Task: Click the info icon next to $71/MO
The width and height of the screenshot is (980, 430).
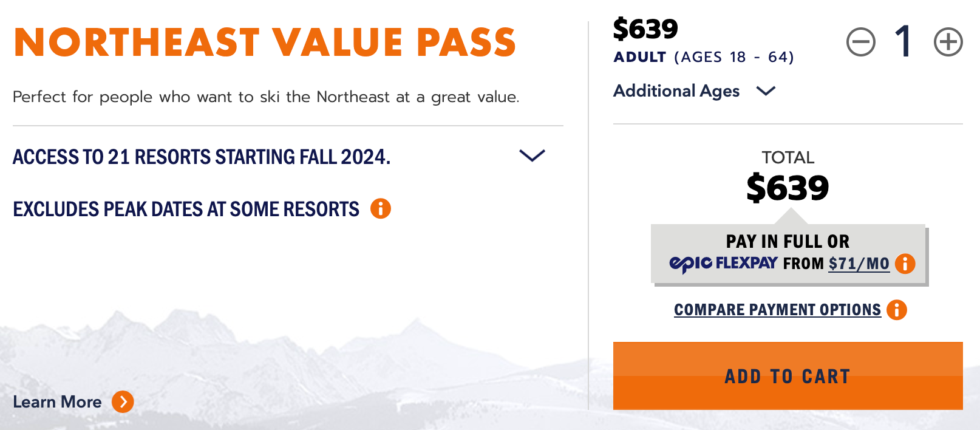Action: (x=904, y=264)
